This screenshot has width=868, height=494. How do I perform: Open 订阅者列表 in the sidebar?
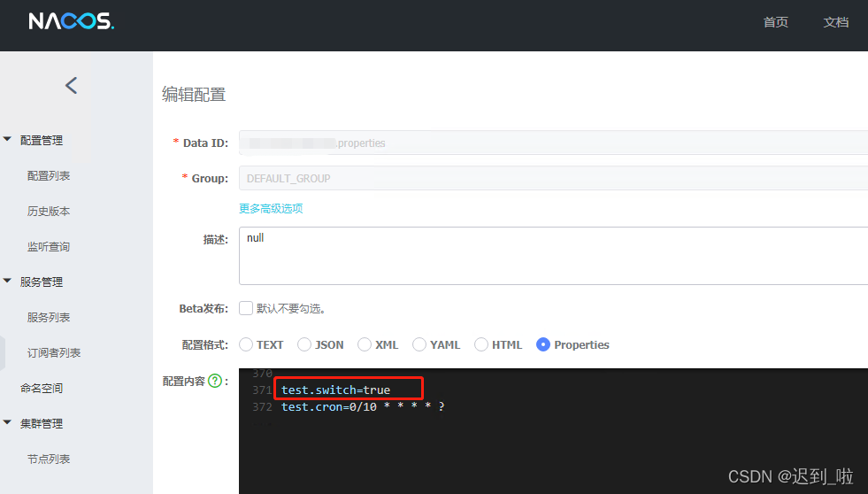pyautogui.click(x=54, y=353)
